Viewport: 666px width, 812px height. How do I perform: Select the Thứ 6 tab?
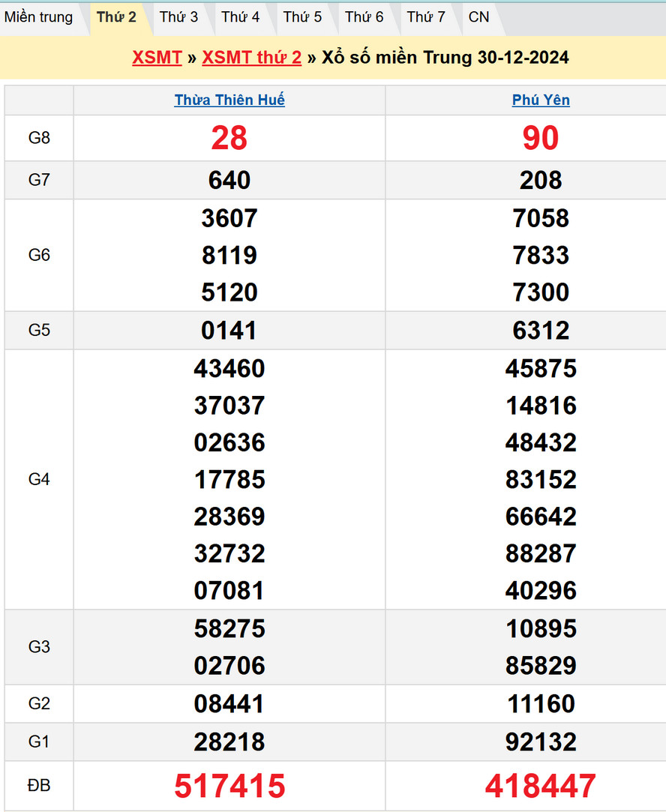click(364, 17)
